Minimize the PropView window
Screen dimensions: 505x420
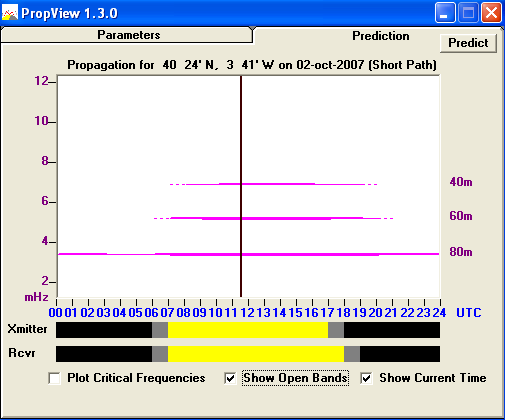445,13
